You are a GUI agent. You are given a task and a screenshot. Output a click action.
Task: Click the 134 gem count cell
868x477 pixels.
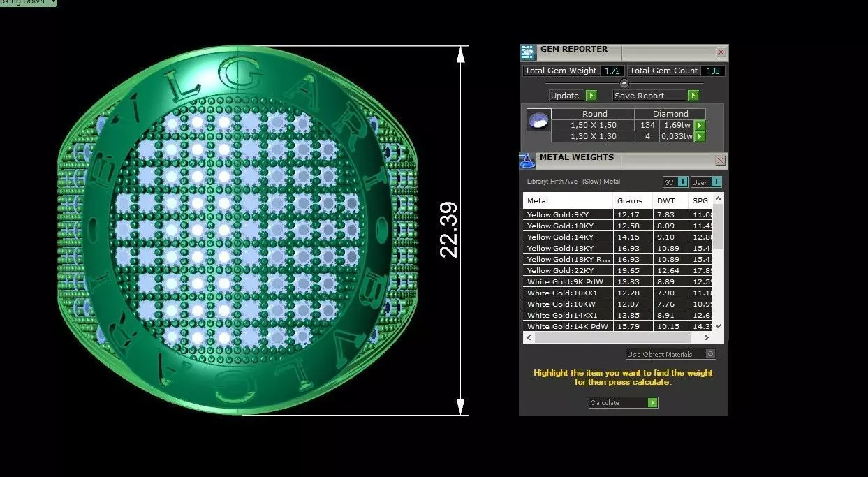click(647, 125)
